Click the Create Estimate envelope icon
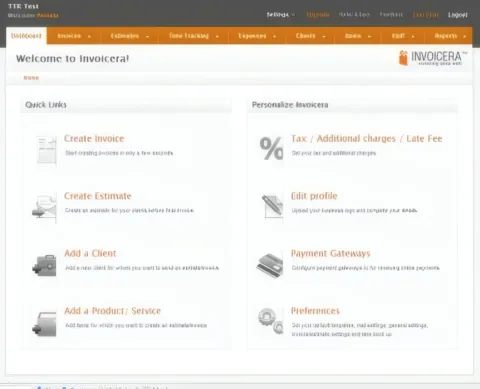The height and width of the screenshot is (389, 480). point(45,207)
